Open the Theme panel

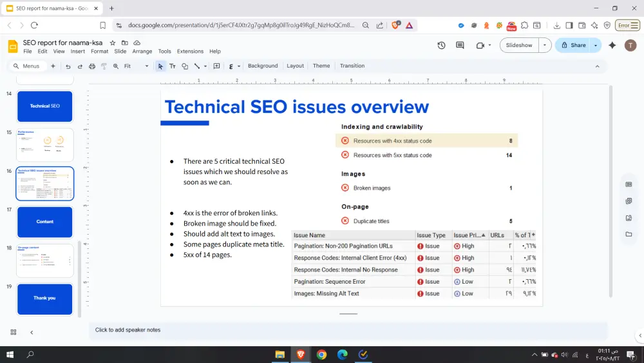coord(321,66)
